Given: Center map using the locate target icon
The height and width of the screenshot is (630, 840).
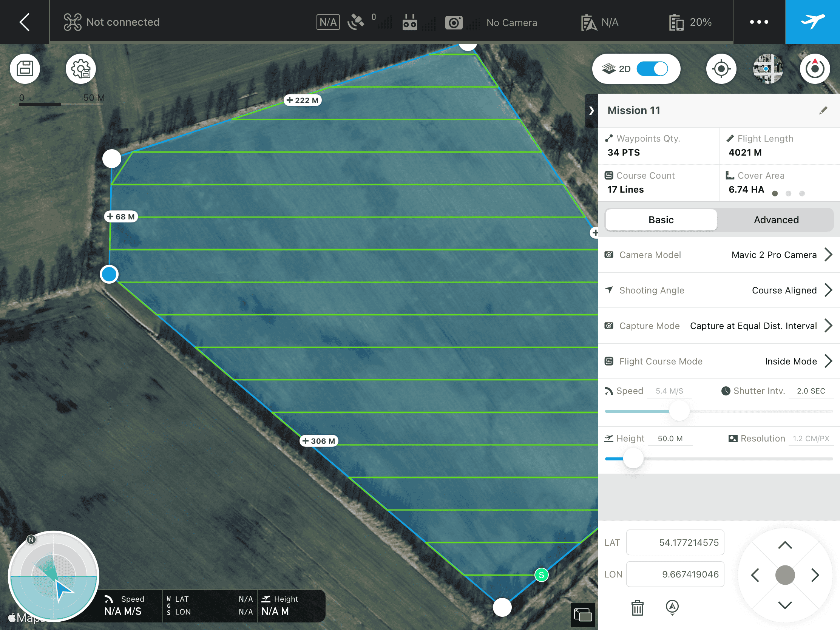Looking at the screenshot, I should [x=721, y=69].
